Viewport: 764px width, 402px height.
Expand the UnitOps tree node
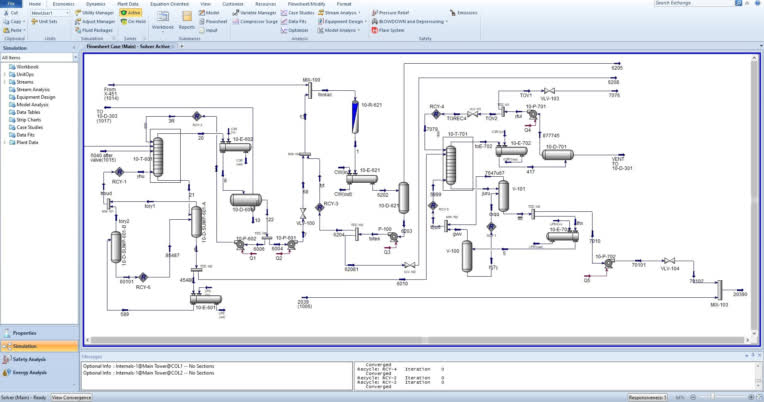[x=5, y=75]
